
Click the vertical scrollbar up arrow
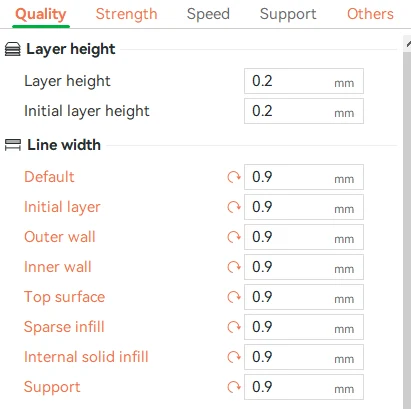coord(407,44)
